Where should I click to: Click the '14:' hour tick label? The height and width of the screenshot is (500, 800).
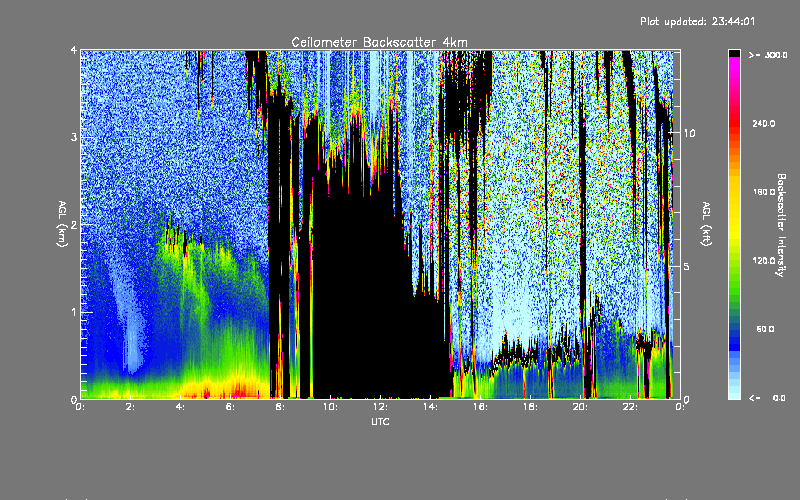(x=430, y=407)
